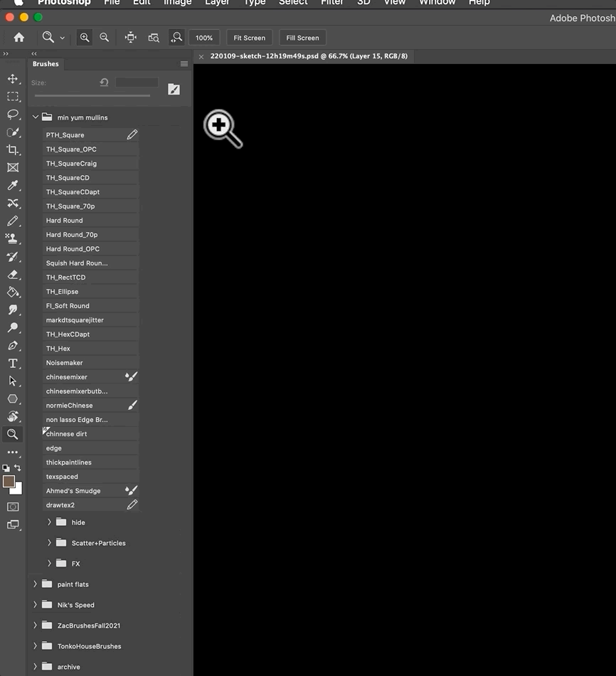The image size is (616, 676).
Task: Toggle the brush settings panel button
Action: click(x=174, y=89)
